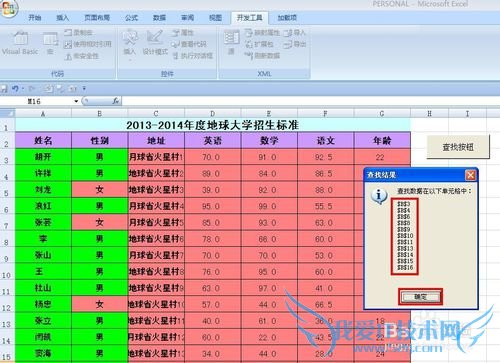500x363 pixels.
Task: Click the Select All corner of the sheet
Action: click(x=7, y=113)
